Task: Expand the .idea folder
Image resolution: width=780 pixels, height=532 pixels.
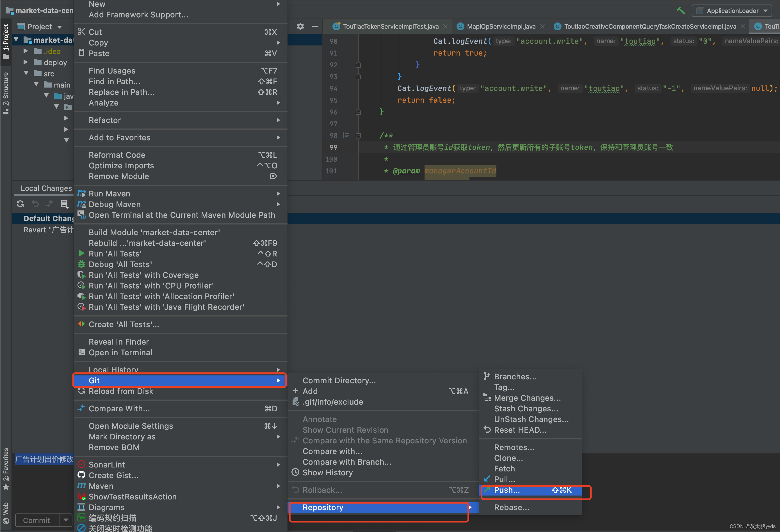Action: (x=26, y=51)
